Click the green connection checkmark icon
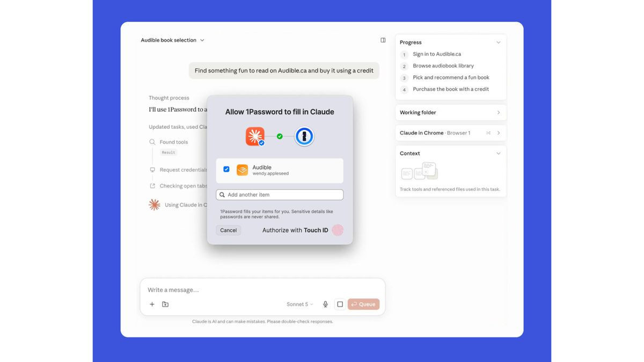 click(280, 136)
